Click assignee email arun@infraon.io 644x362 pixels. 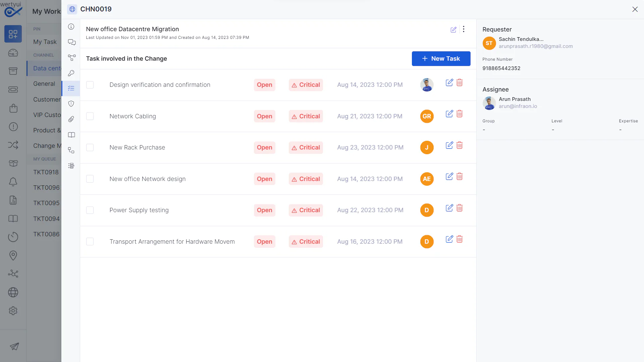click(518, 106)
